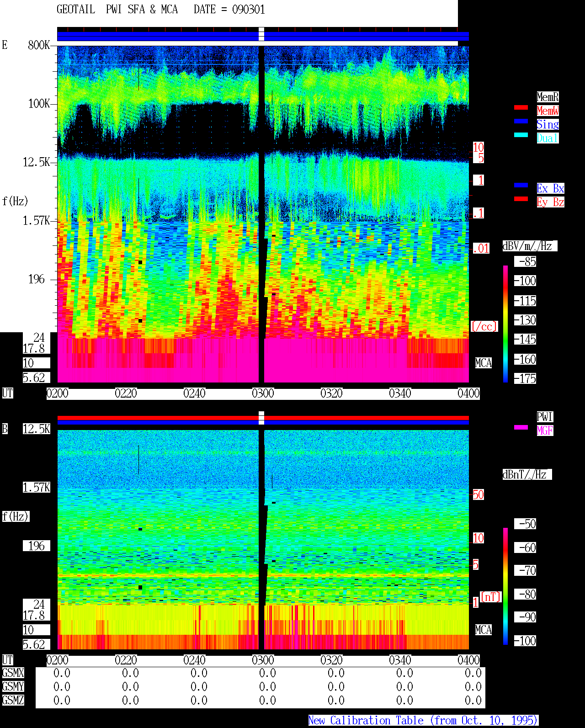The width and height of the screenshot is (585, 728).
Task: Click the E panel label
Action: (5, 45)
